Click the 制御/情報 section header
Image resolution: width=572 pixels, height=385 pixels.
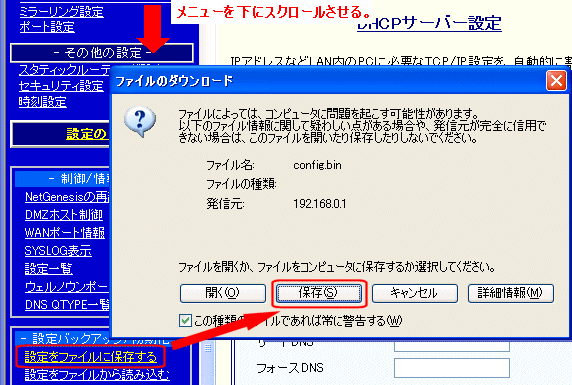coord(62,179)
